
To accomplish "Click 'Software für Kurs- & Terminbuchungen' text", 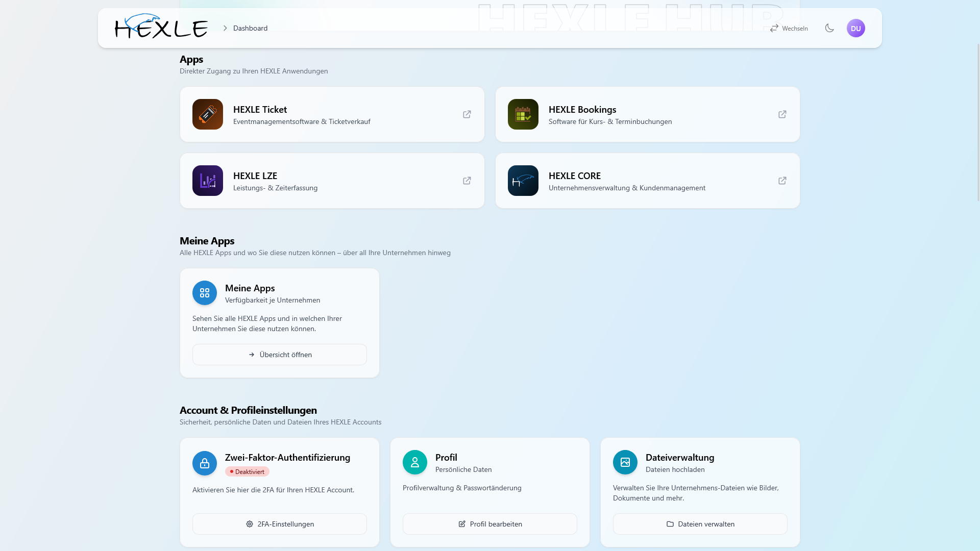I will click(610, 121).
